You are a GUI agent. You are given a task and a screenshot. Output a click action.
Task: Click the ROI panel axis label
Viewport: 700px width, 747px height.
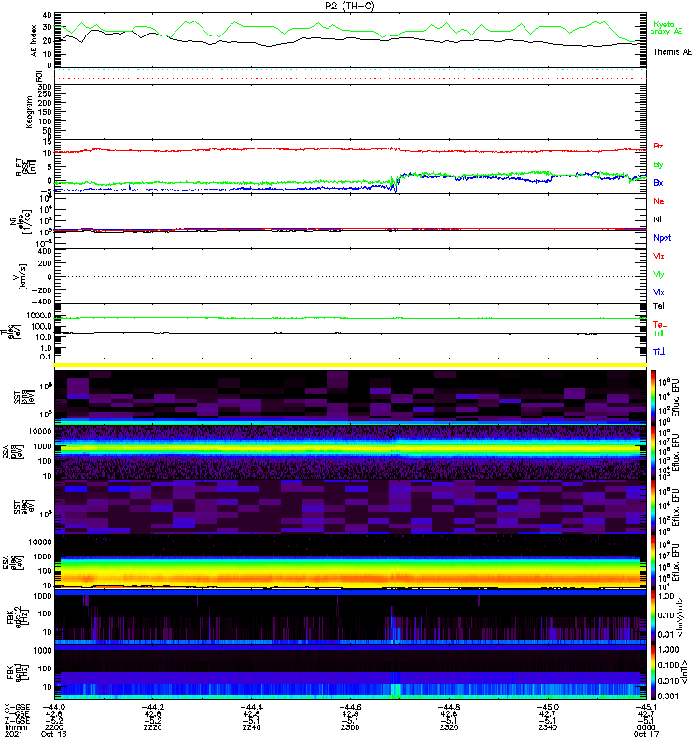click(39, 76)
